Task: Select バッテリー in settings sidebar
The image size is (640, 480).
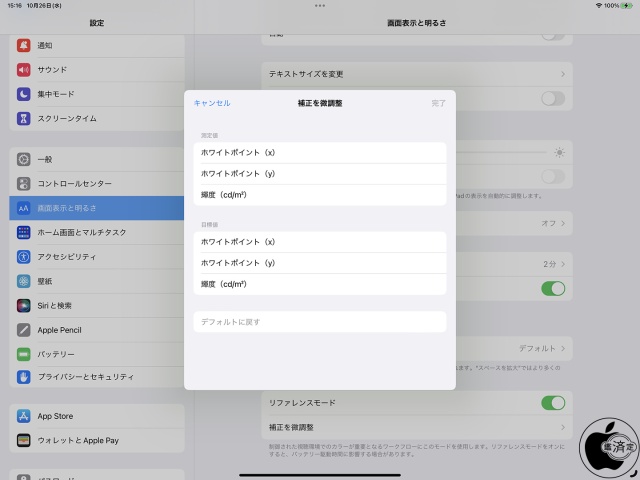Action: coord(97,354)
